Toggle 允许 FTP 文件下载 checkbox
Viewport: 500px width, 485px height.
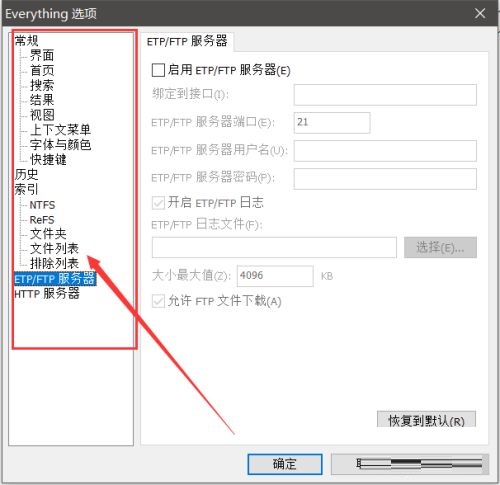pyautogui.click(x=158, y=301)
